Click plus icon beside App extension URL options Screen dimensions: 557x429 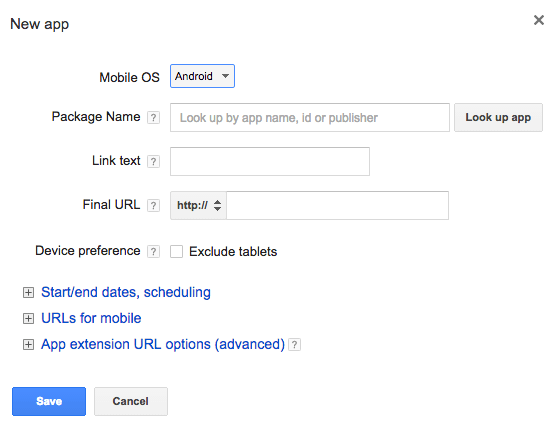(28, 344)
